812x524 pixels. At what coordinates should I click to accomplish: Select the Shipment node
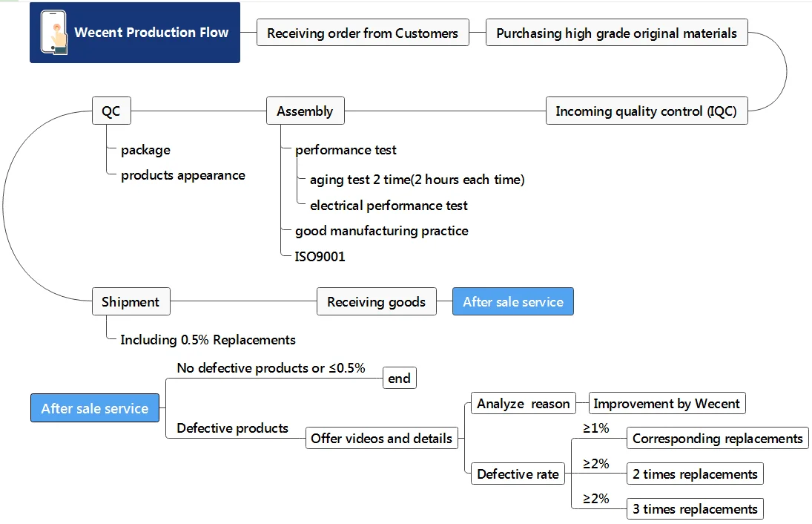click(x=131, y=302)
